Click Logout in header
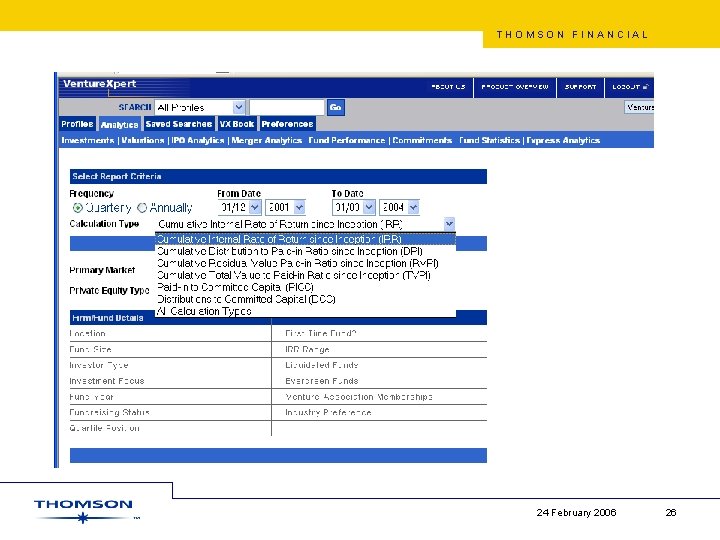 pyautogui.click(x=630, y=87)
